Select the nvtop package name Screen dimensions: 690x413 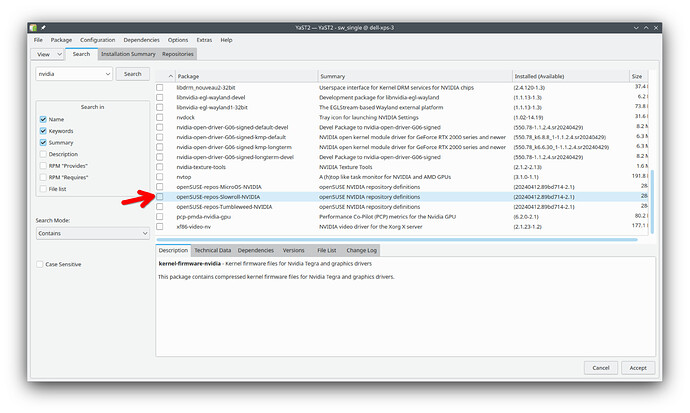click(184, 177)
